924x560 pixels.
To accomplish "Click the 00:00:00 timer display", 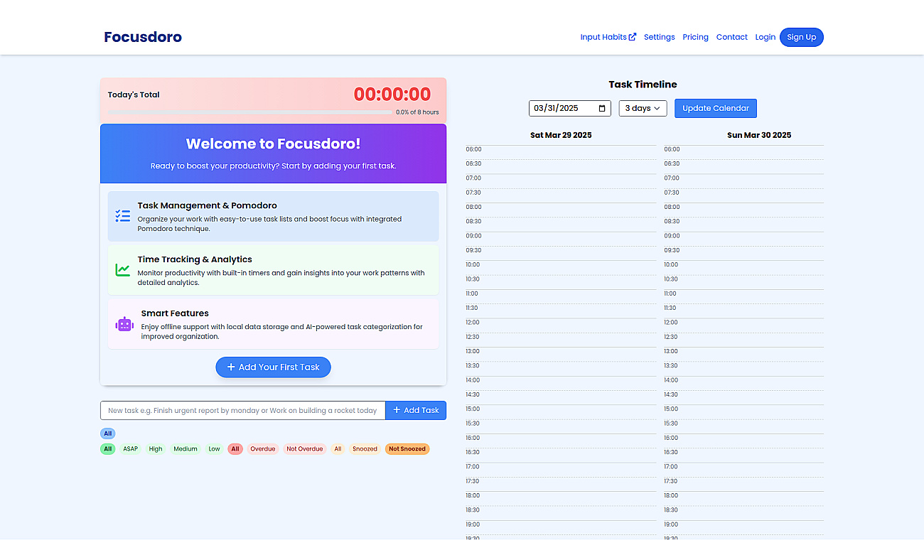I will (392, 94).
